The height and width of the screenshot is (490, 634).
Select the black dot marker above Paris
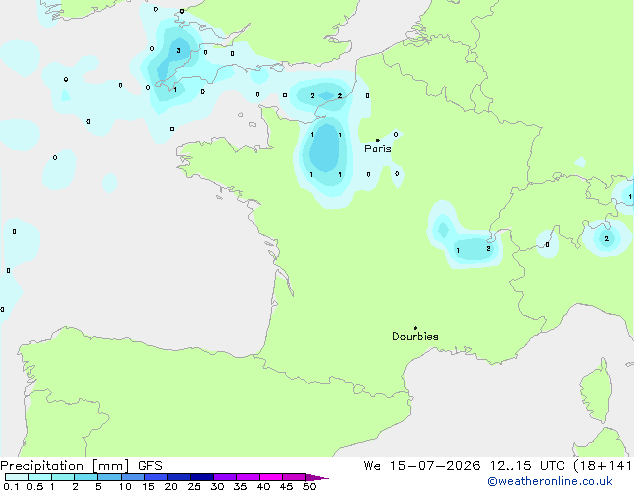(x=378, y=140)
